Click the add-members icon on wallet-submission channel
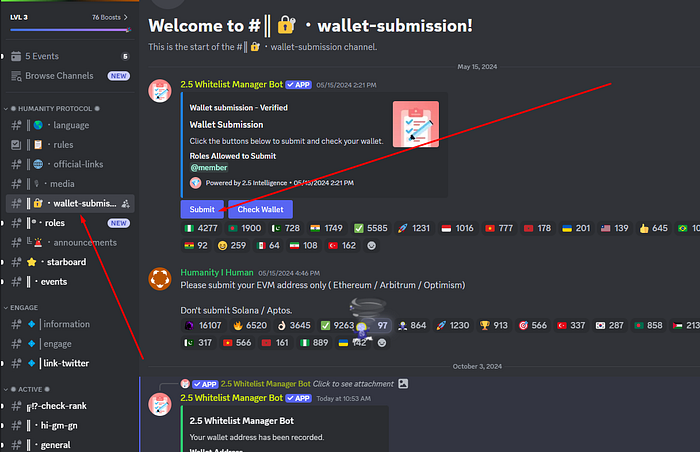The width and height of the screenshot is (700, 452). [126, 204]
